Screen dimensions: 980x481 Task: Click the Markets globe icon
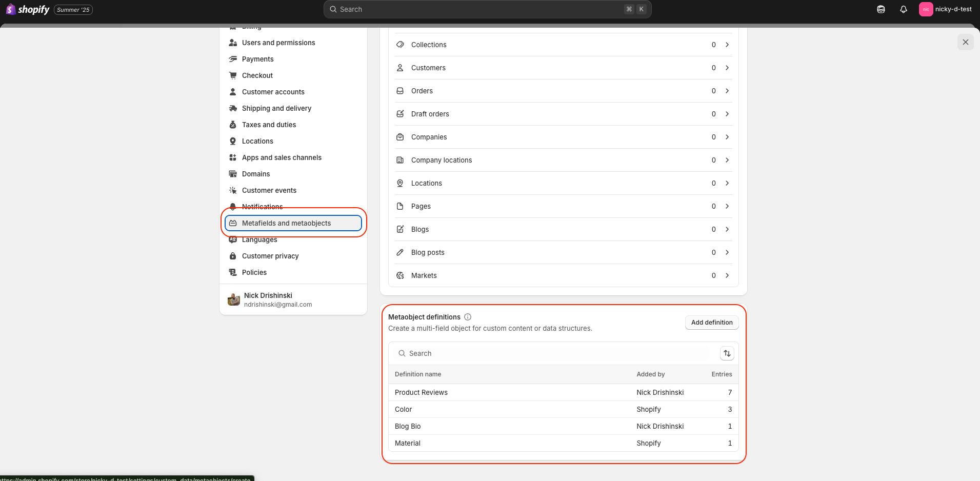[x=400, y=275]
